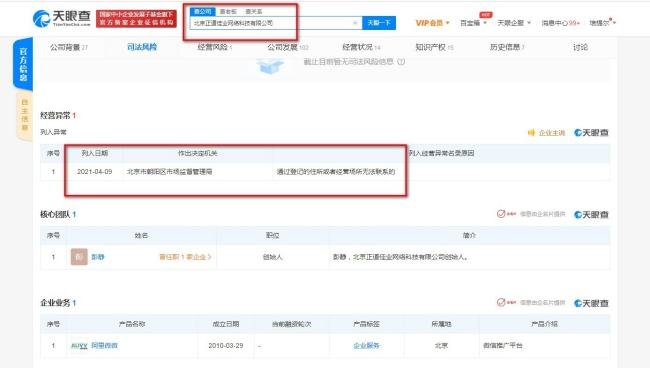Open the product name link in 企业业务
Screen dimensions: 650x368
104,346
